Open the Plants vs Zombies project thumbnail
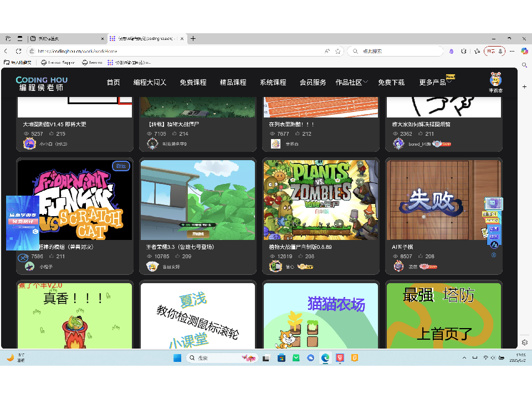Screen dimensions: 532x399 (321, 200)
